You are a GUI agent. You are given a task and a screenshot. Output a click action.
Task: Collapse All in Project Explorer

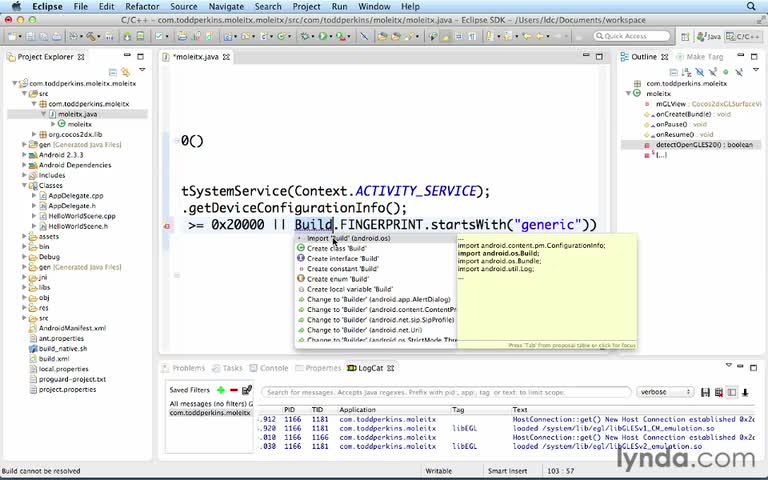point(113,72)
